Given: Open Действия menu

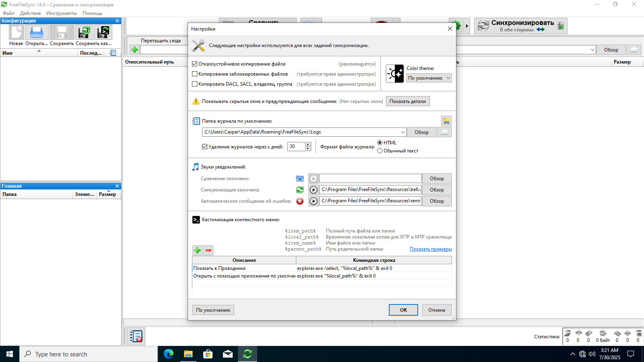Looking at the screenshot, I should click(x=31, y=13).
